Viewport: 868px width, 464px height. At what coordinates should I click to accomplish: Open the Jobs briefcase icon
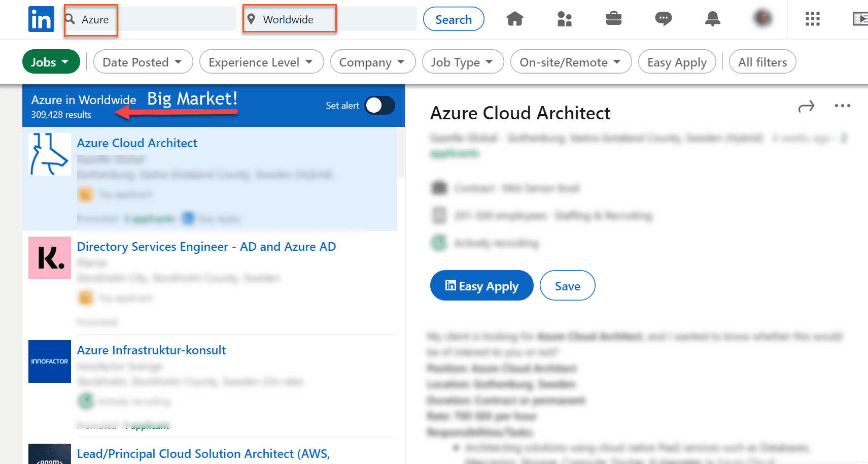[613, 19]
